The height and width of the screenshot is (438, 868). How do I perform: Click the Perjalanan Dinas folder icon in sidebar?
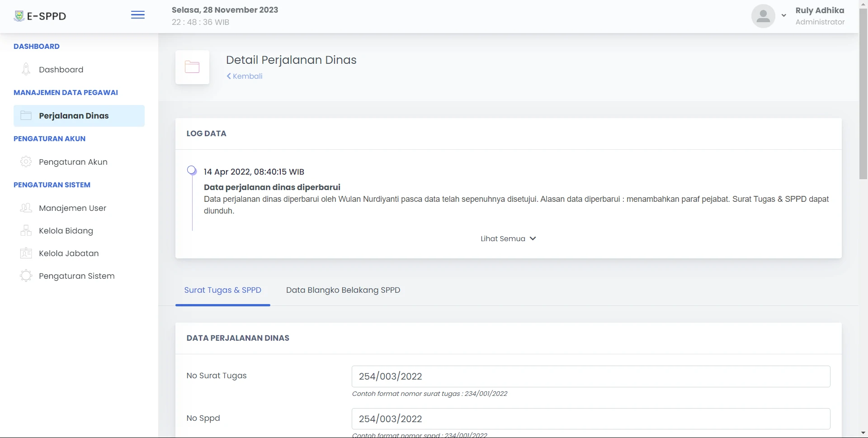[26, 116]
